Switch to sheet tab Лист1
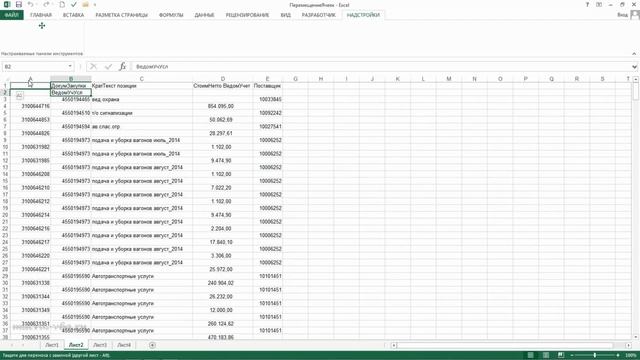Viewport: 640px width, 360px height. click(x=52, y=345)
